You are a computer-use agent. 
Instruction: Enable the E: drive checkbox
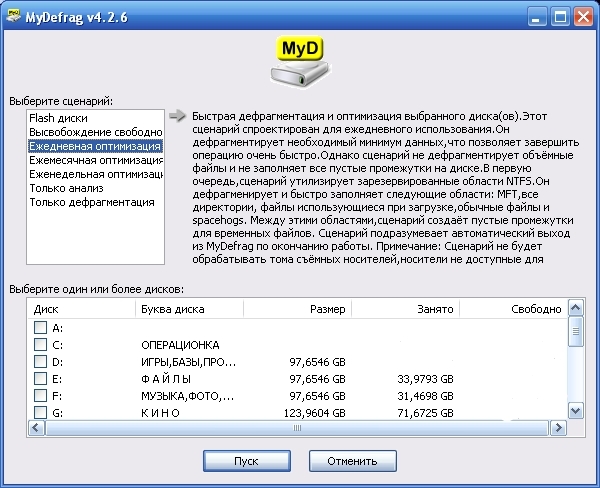coord(40,379)
